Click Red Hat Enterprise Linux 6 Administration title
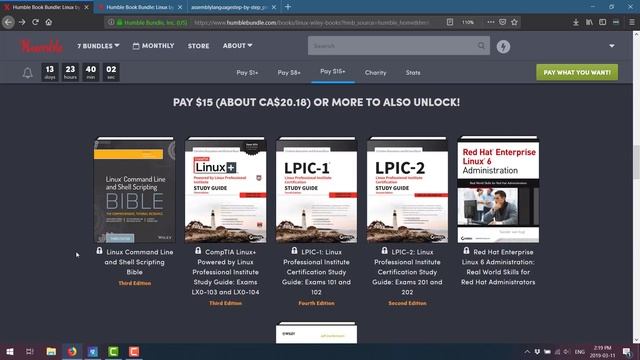 tap(498, 267)
